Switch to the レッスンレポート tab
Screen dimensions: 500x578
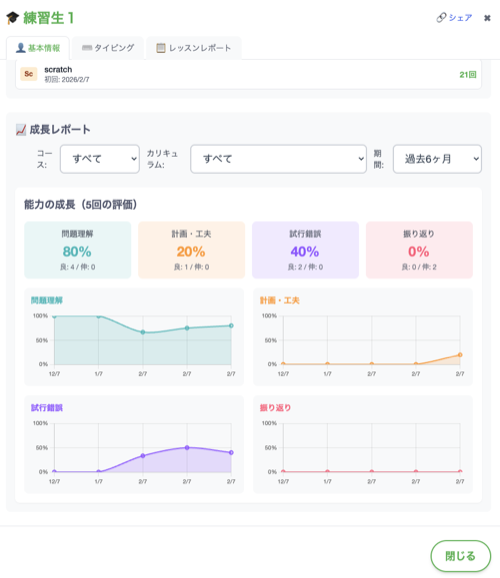point(194,48)
